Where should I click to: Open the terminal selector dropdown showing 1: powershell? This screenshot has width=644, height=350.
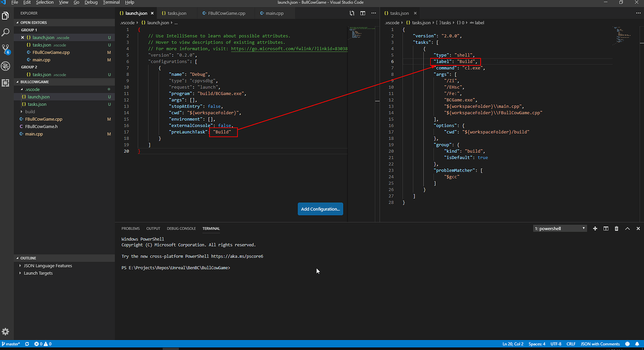(x=560, y=228)
